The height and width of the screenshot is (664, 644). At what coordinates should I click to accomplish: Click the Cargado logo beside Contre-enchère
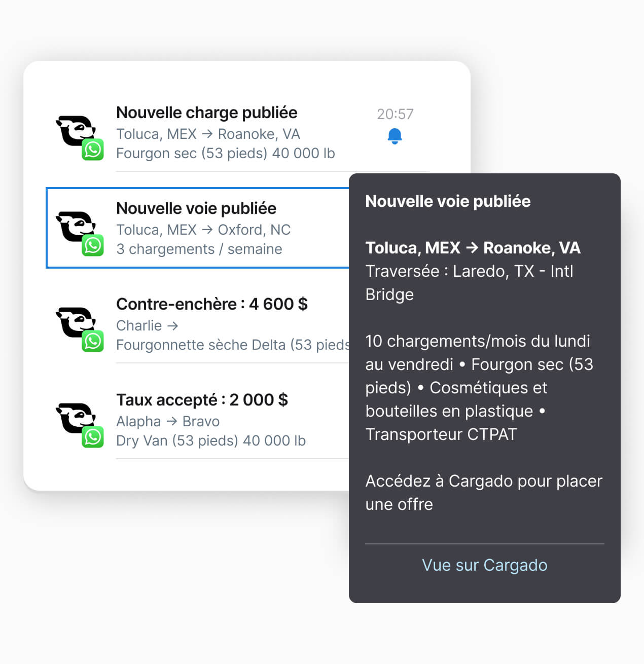(75, 322)
